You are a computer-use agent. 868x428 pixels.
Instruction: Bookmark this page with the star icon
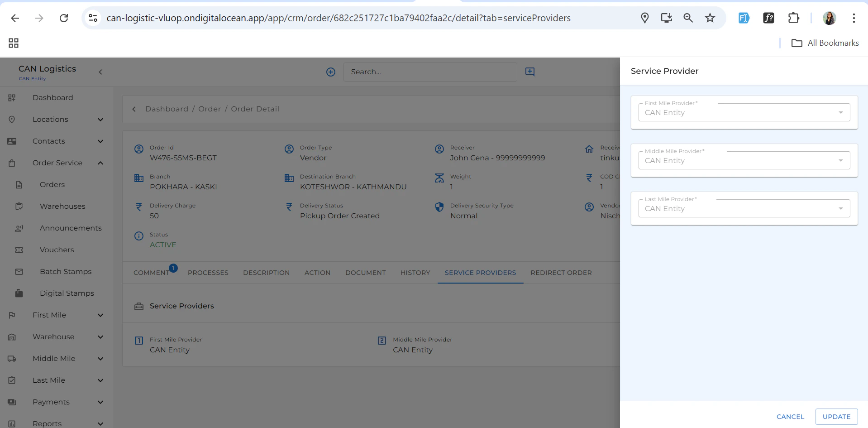[x=710, y=18]
